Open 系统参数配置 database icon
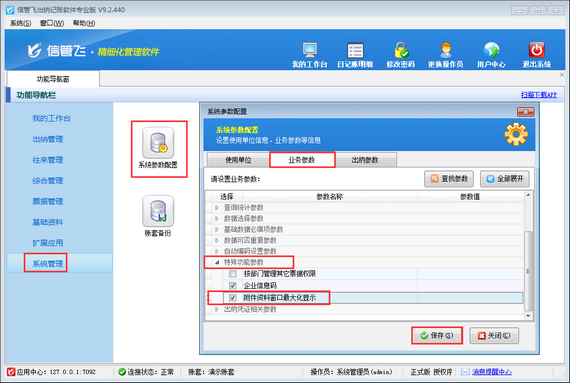570x383 pixels. tap(158, 142)
